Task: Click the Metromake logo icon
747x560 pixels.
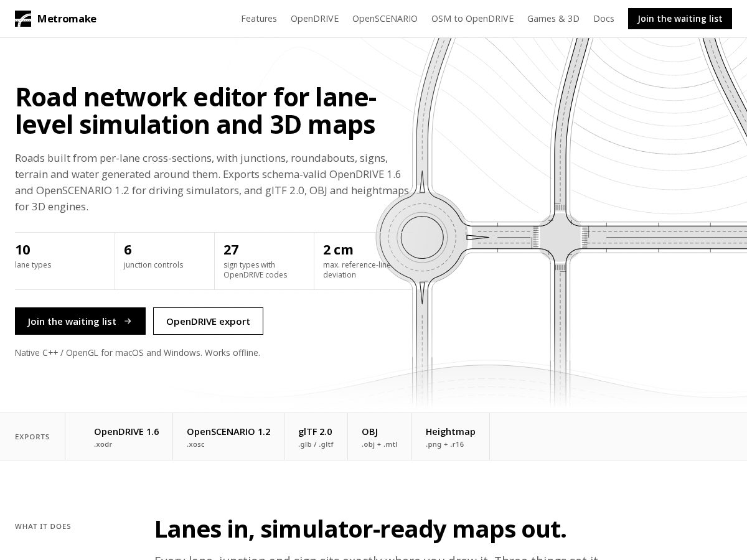Action: (x=23, y=19)
